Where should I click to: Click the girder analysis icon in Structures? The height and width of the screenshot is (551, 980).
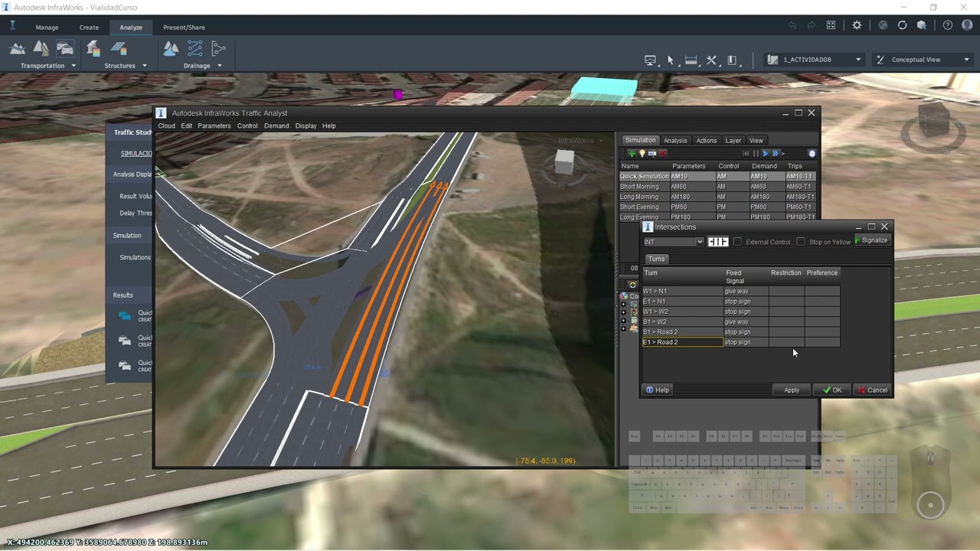[x=119, y=49]
